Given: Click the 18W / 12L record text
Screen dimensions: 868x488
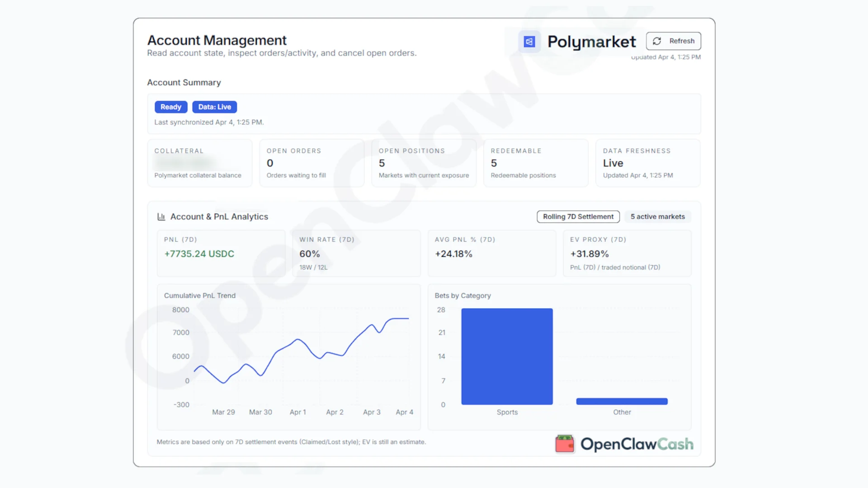Looking at the screenshot, I should pos(313,267).
